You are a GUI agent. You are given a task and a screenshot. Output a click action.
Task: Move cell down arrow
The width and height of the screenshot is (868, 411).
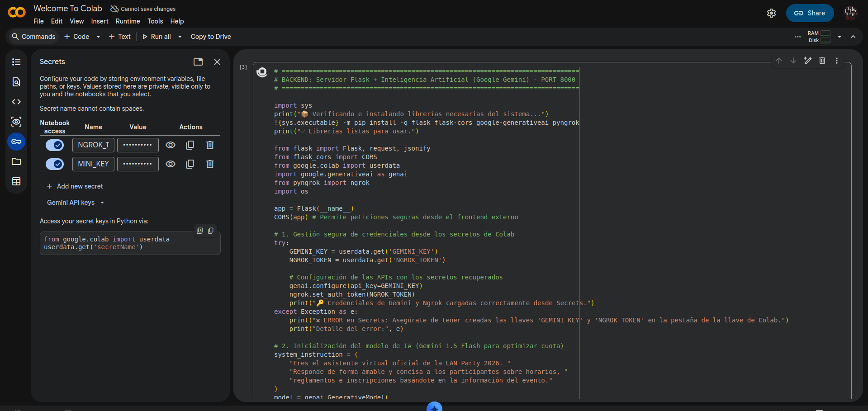pyautogui.click(x=793, y=61)
